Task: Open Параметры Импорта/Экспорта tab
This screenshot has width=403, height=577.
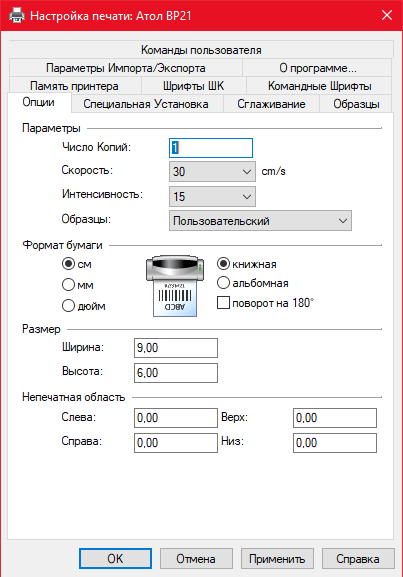Action: pos(126,68)
